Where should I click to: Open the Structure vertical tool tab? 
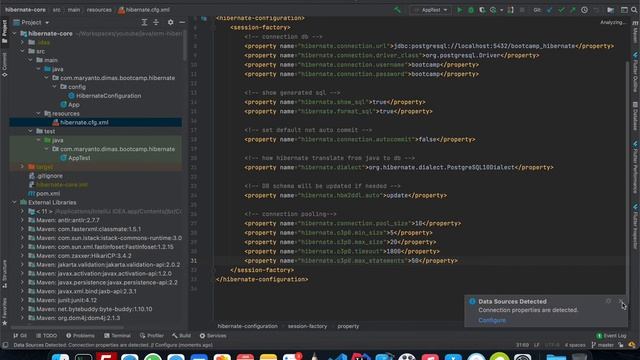click(4, 273)
